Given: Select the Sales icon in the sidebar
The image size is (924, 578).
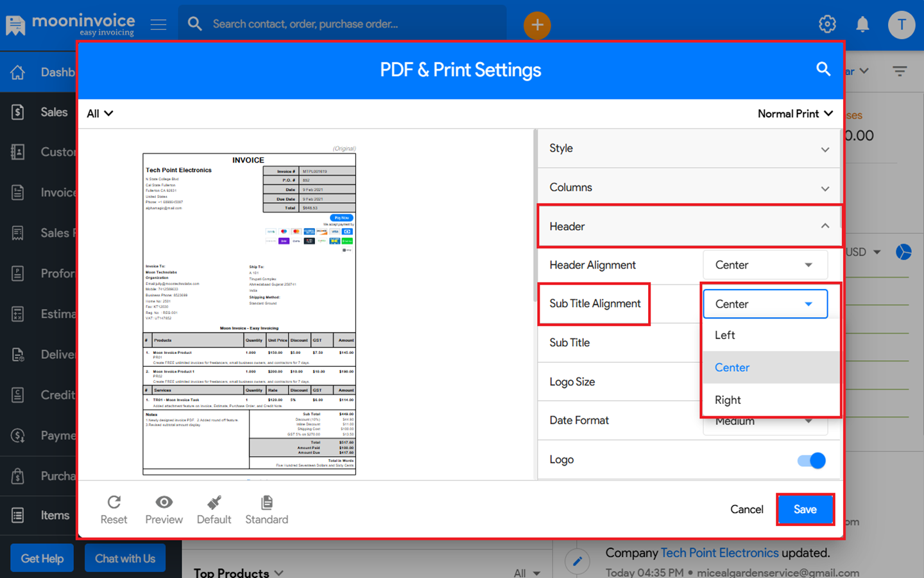Looking at the screenshot, I should pyautogui.click(x=17, y=111).
